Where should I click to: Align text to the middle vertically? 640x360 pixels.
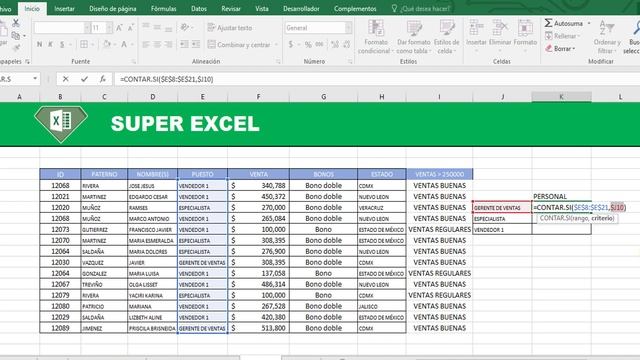pos(157,27)
